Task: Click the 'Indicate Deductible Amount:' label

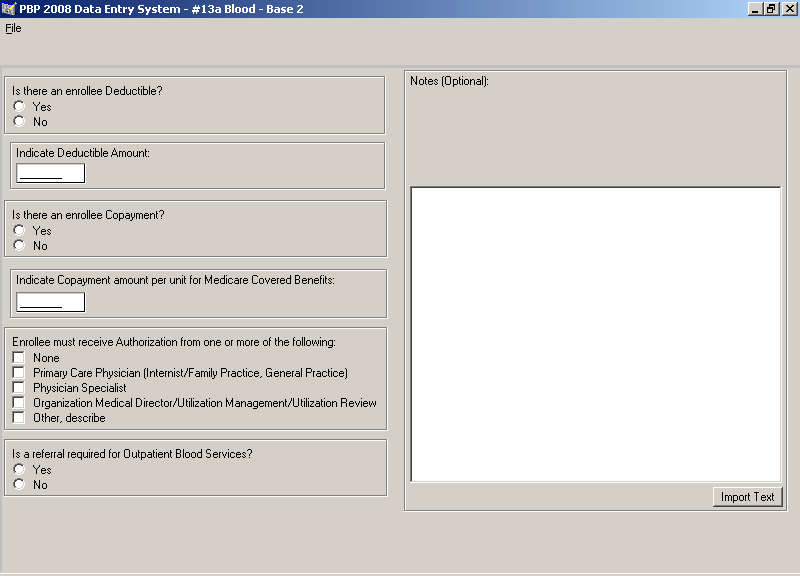Action: coord(83,153)
